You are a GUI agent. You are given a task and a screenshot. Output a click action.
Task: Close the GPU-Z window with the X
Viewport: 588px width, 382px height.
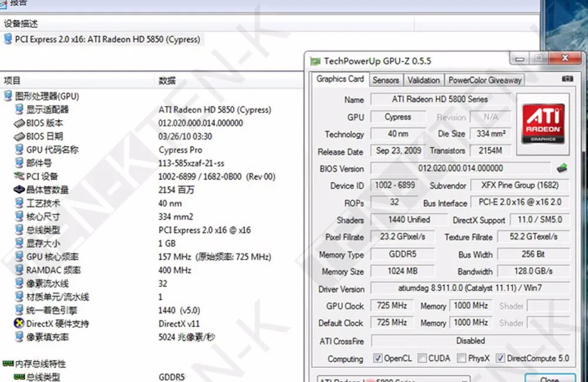(565, 58)
